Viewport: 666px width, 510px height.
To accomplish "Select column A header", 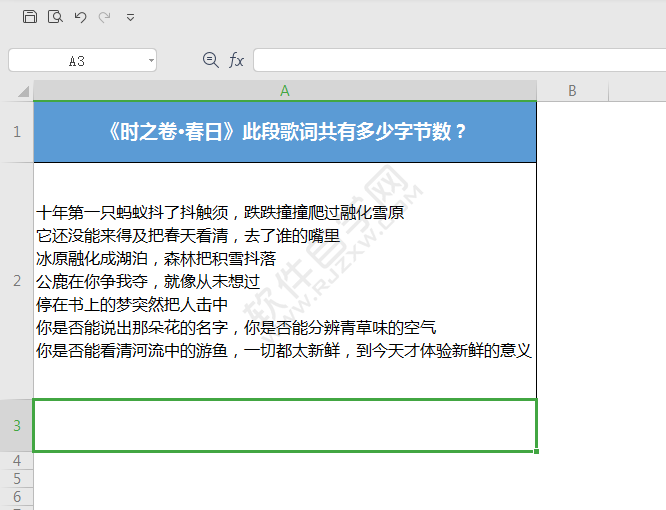I will tap(285, 90).
